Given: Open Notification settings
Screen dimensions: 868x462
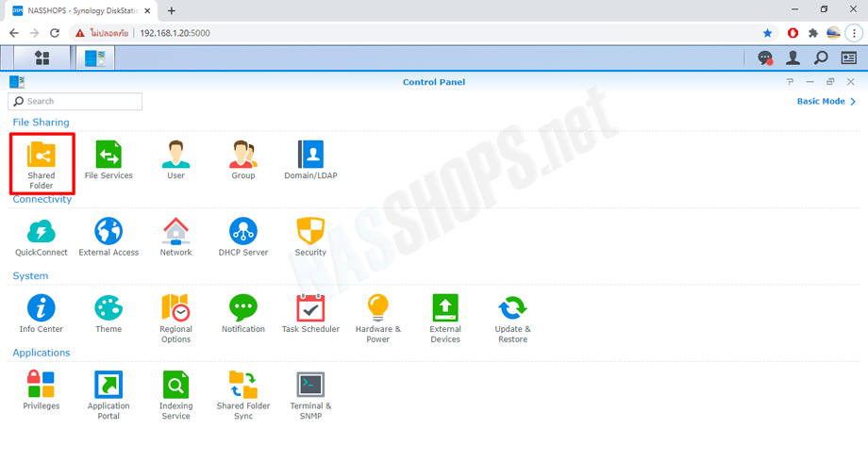Looking at the screenshot, I should click(243, 314).
